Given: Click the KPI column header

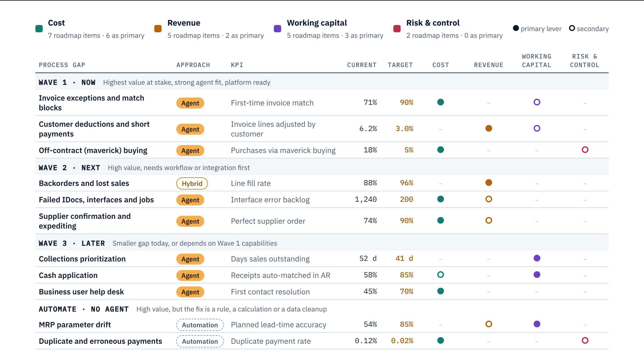Looking at the screenshot, I should 237,65.
